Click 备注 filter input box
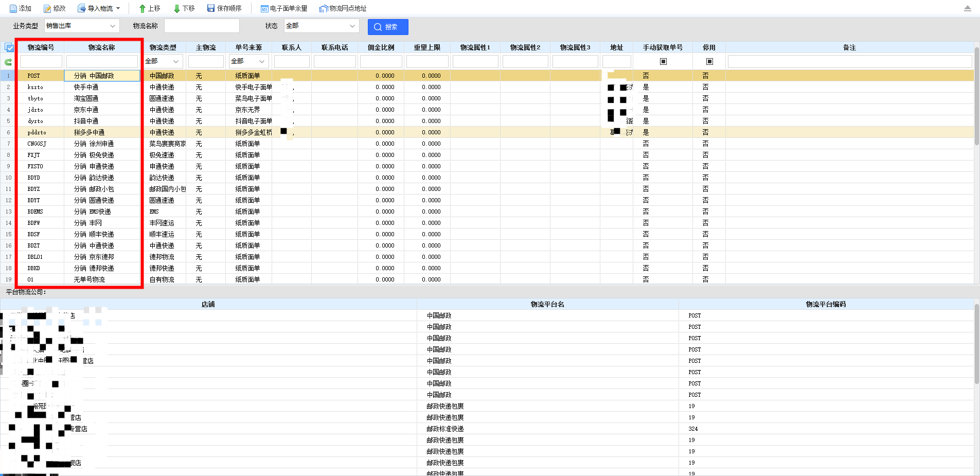Image resolution: width=980 pixels, height=476 pixels. coord(849,61)
